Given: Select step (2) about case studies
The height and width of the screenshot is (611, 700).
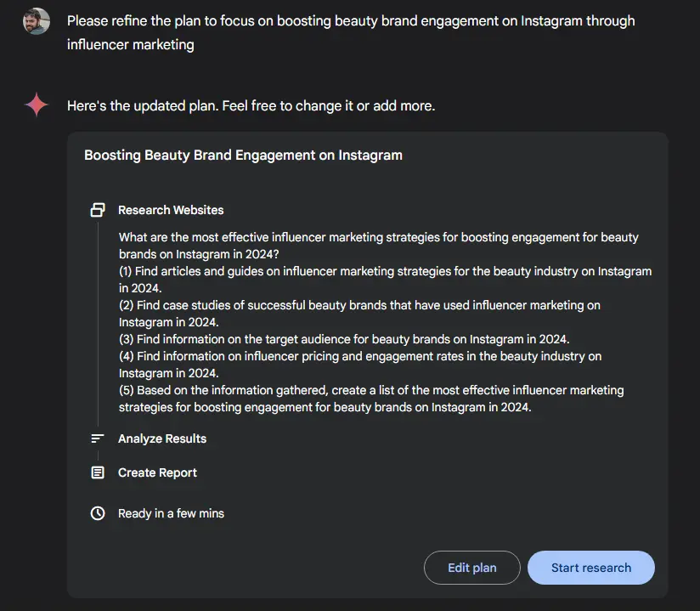Looking at the screenshot, I should pyautogui.click(x=359, y=314).
